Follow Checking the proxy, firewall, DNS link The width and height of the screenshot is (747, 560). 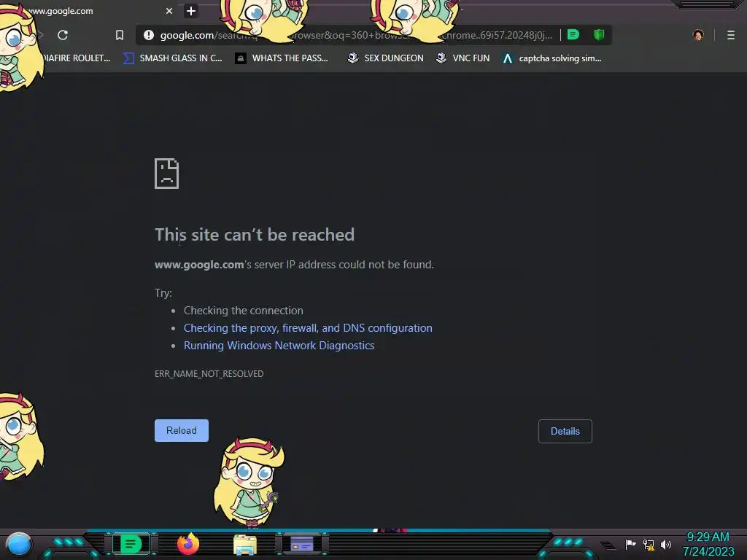pyautogui.click(x=309, y=328)
